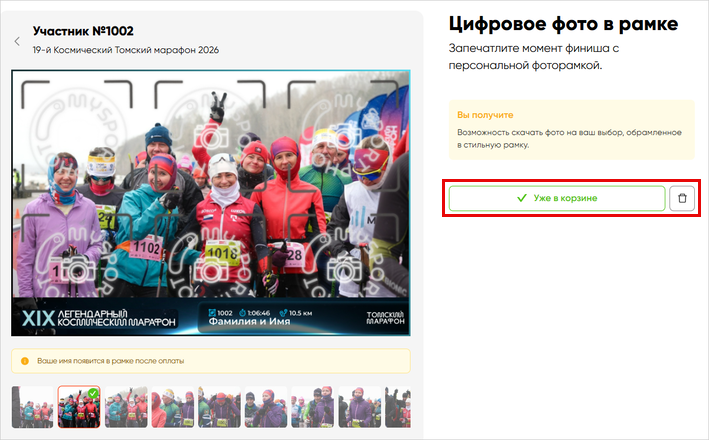Click the "19-й Космический Томский марафон 2026" subtitle
Screen dimensions: 709x440
tap(125, 49)
